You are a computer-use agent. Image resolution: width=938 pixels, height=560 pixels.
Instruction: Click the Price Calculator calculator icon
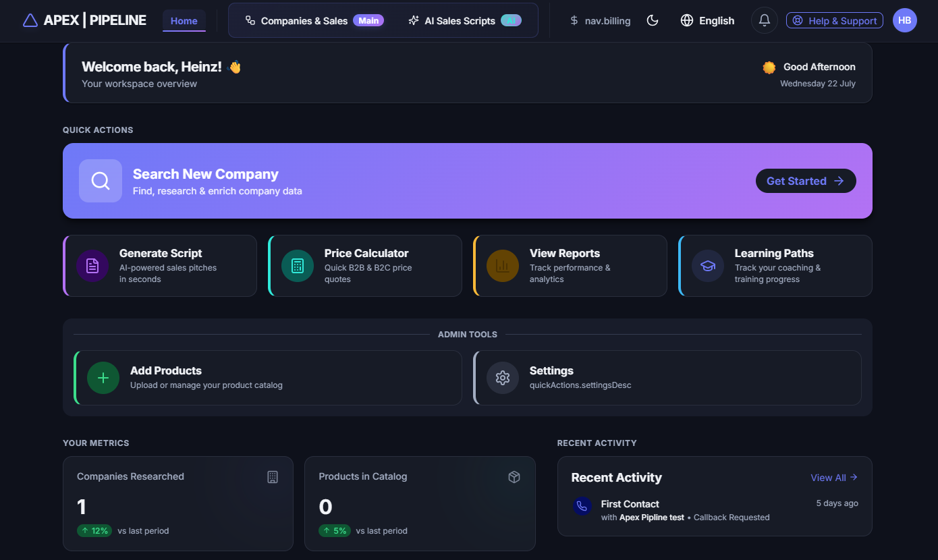click(x=298, y=266)
